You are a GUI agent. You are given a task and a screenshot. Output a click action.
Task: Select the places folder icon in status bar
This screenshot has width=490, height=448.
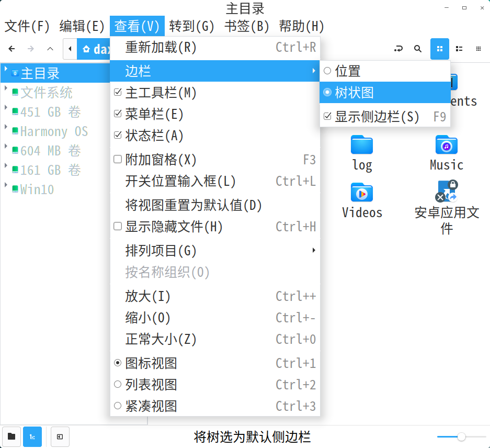click(11, 436)
